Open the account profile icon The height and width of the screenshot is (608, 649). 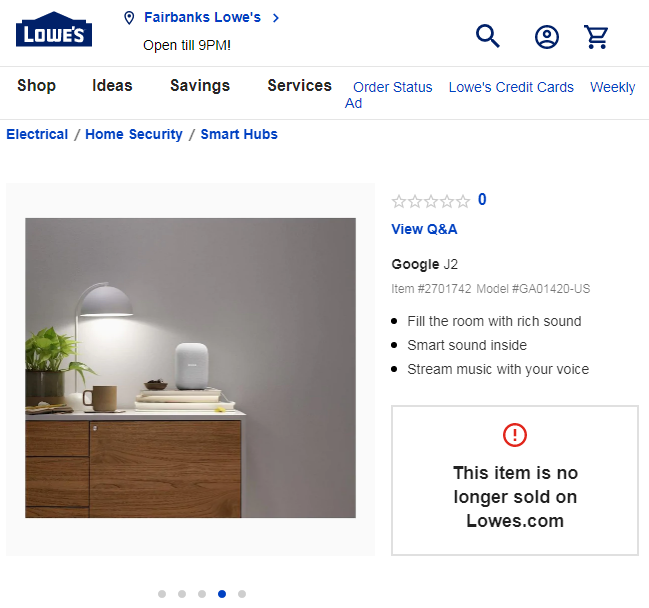coord(547,37)
